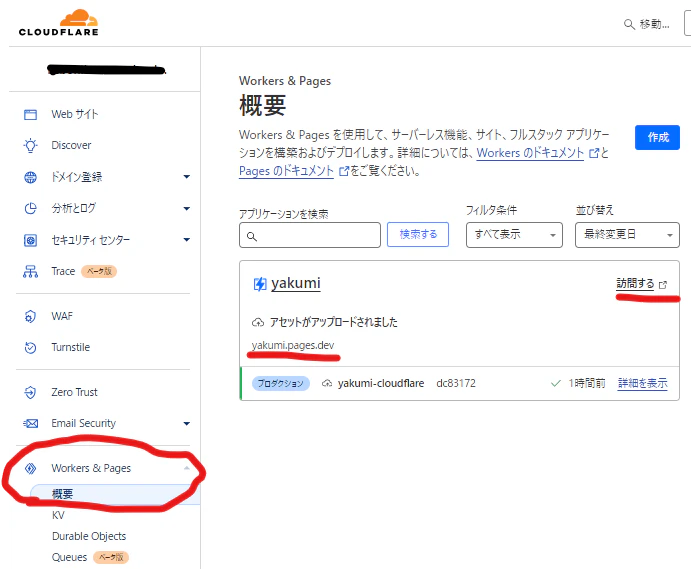Screen dimensions: 691x569
Task: Click external icon after Workers のドキュメント
Action: point(594,153)
